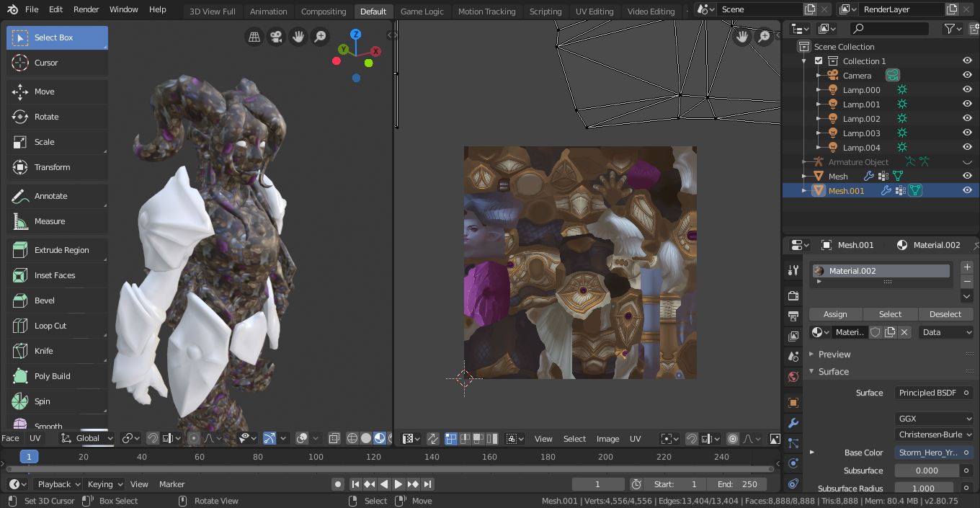Open the Global transform orientation dropdown
This screenshot has width=980, height=508.
pyautogui.click(x=86, y=438)
